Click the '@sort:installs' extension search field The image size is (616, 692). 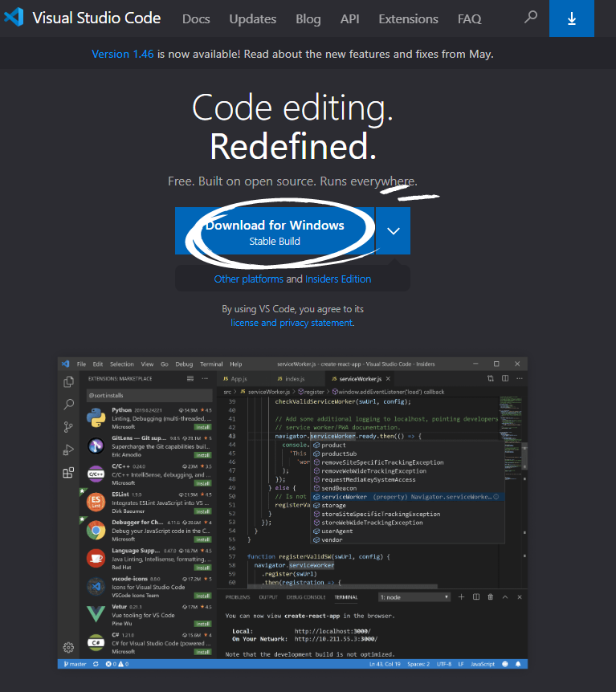(149, 396)
